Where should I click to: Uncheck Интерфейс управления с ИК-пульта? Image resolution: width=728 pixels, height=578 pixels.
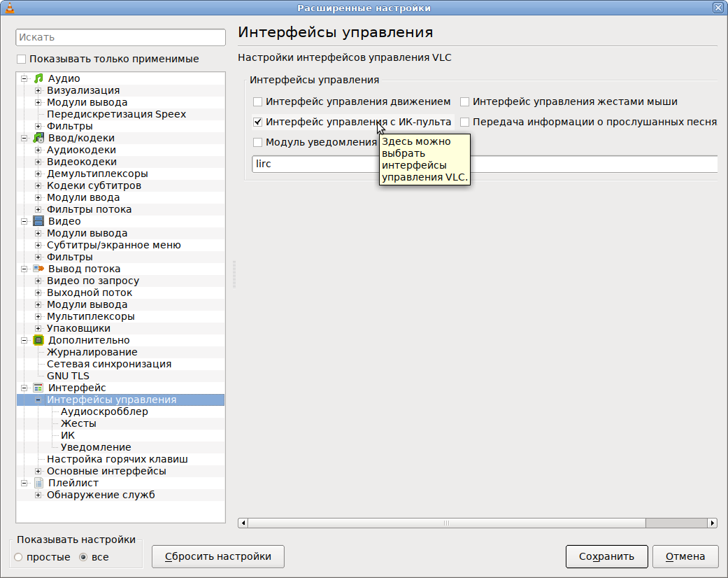pos(257,122)
